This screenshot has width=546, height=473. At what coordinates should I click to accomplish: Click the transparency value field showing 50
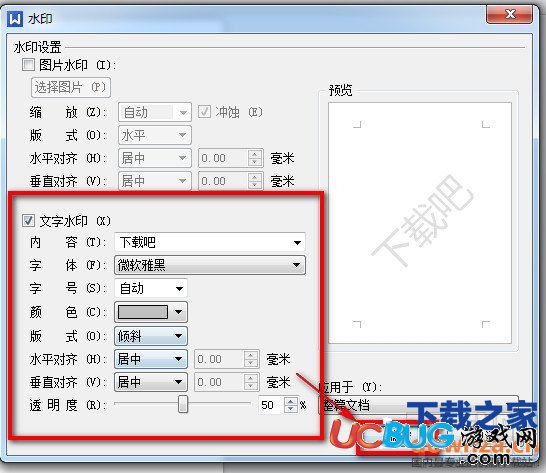pos(271,405)
